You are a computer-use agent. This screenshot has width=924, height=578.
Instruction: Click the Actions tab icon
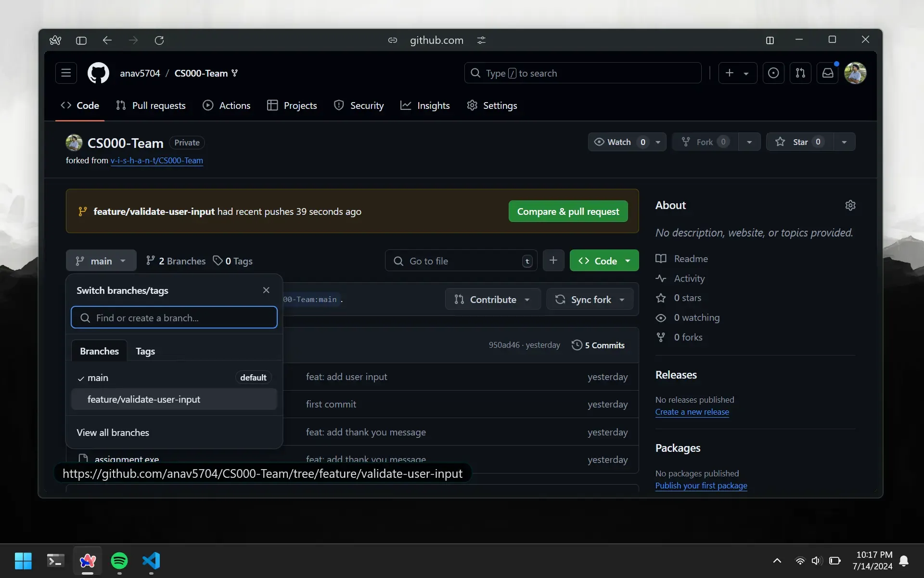(x=208, y=105)
